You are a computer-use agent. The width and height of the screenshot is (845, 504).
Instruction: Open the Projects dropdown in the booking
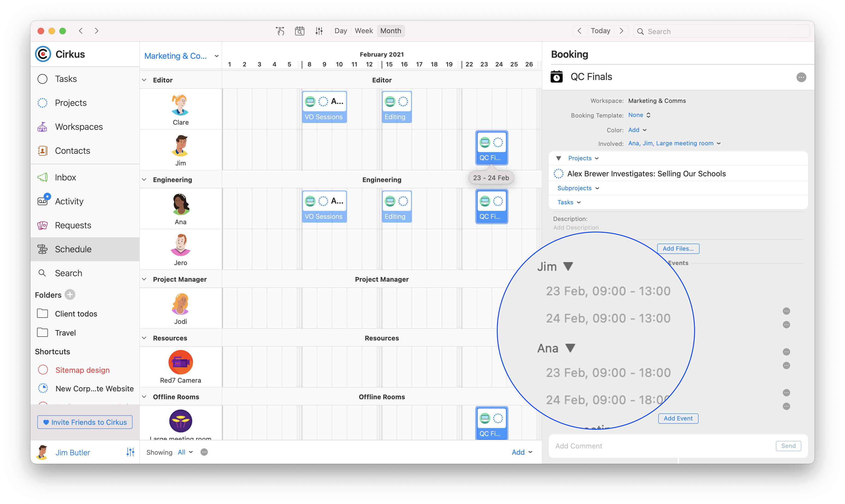[x=583, y=158]
